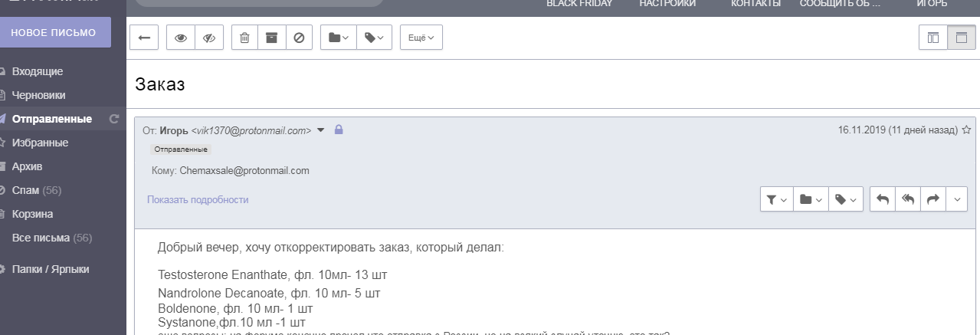Mark message unread with crossed-eye icon
Viewport: 980px width, 335px height.
[x=208, y=38]
